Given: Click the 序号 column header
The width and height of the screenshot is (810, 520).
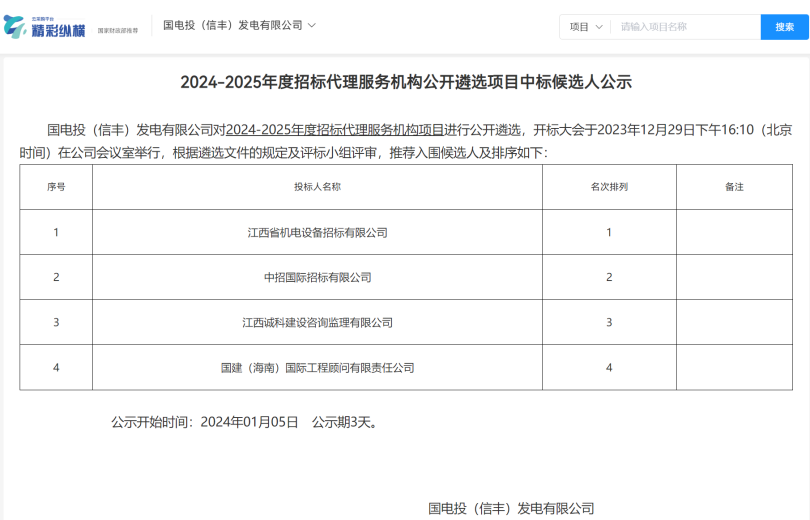Looking at the screenshot, I should point(56,187).
